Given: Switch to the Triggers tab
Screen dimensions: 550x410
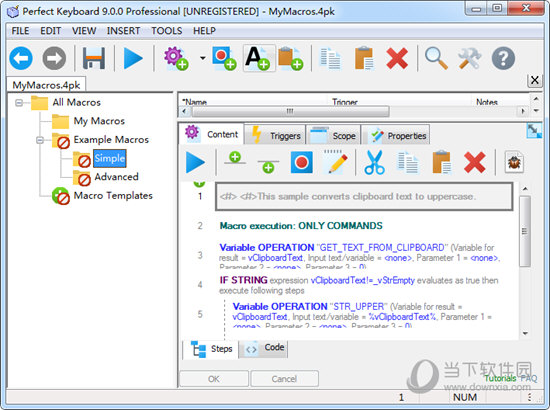Looking at the screenshot, I should (275, 135).
